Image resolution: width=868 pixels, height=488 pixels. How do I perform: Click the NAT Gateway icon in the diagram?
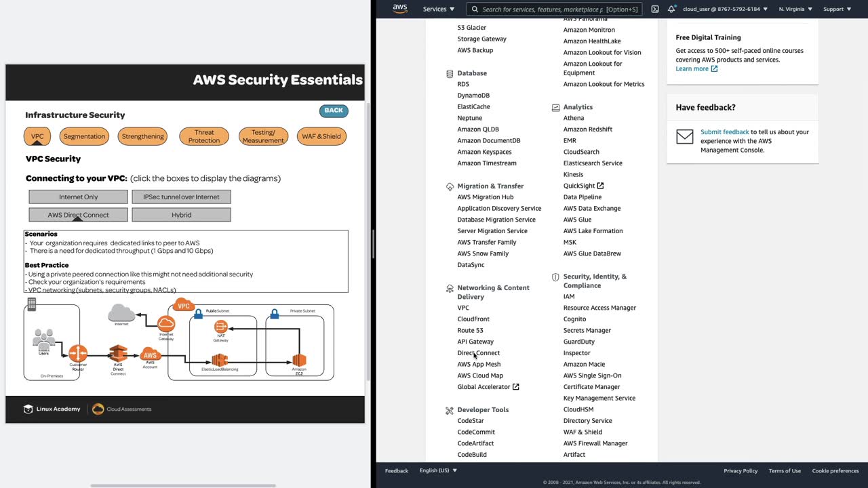(x=220, y=327)
